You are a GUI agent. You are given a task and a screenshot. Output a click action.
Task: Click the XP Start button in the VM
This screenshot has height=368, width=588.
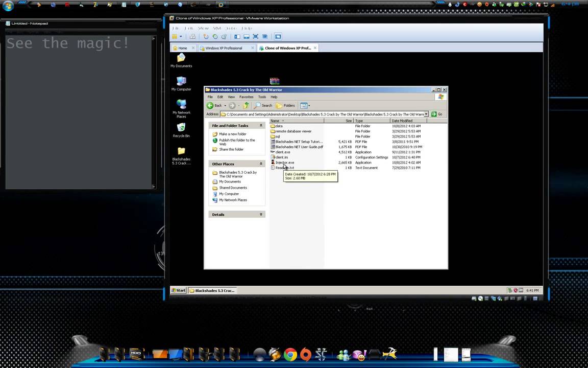pyautogui.click(x=179, y=290)
